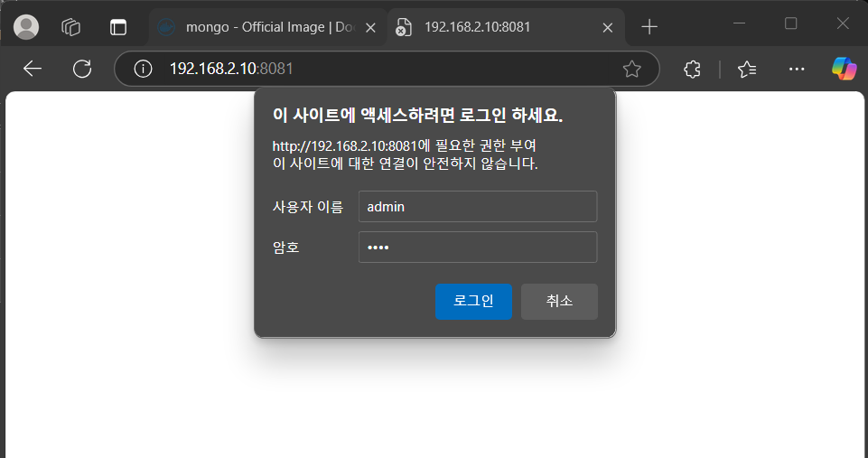Minimize the browser window
This screenshot has width=868, height=458.
click(x=739, y=23)
